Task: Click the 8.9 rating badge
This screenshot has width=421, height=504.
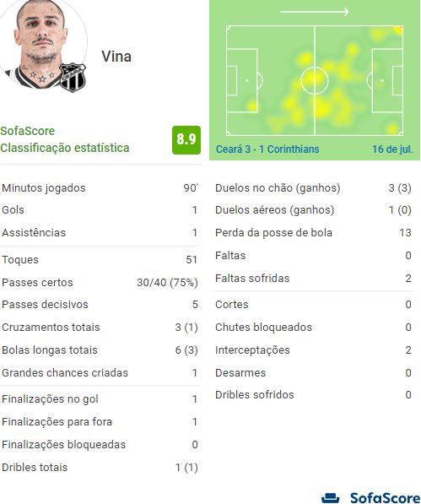Action: pos(186,140)
